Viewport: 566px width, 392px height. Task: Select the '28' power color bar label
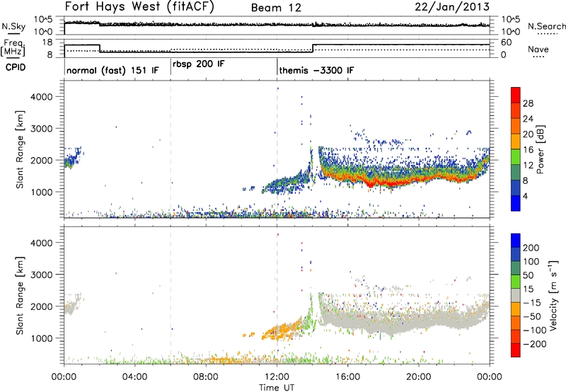[528, 103]
